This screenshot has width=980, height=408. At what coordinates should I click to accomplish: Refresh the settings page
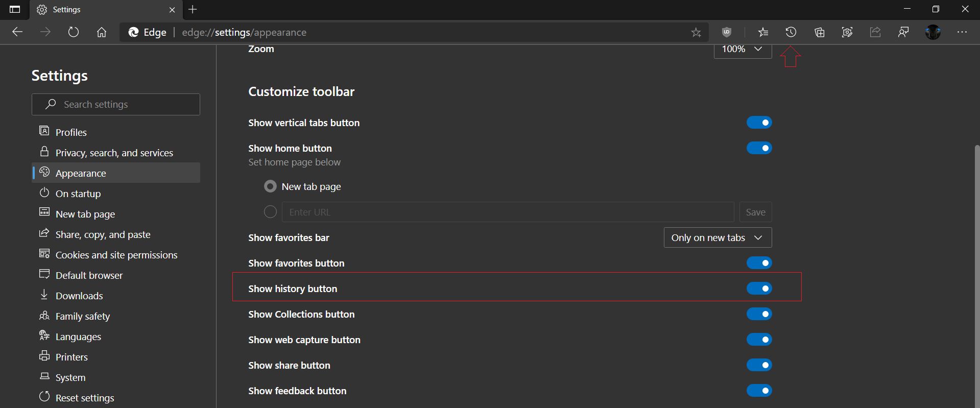74,32
